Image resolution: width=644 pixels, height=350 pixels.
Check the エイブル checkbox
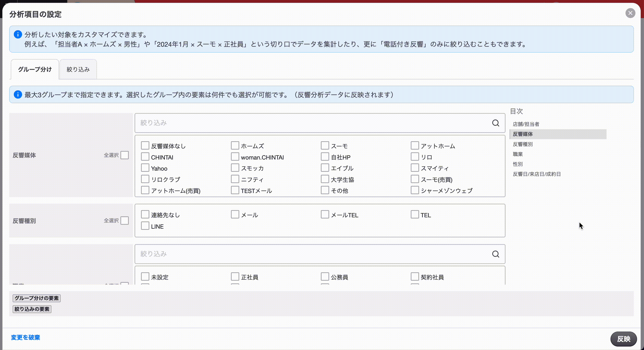tap(325, 168)
